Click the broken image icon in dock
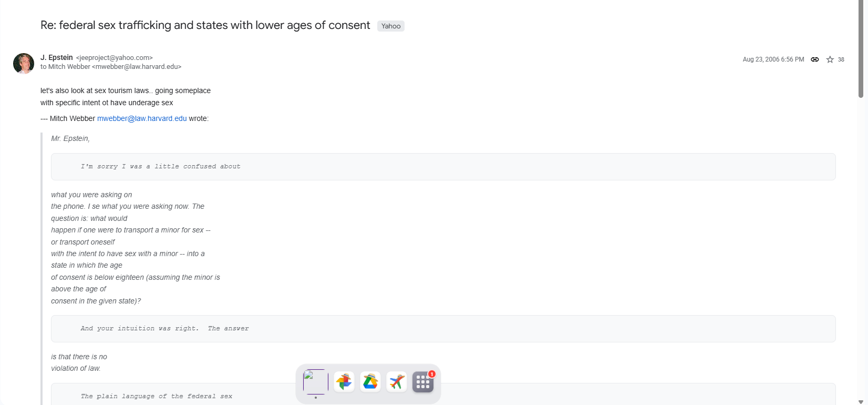The height and width of the screenshot is (405, 868). [316, 382]
